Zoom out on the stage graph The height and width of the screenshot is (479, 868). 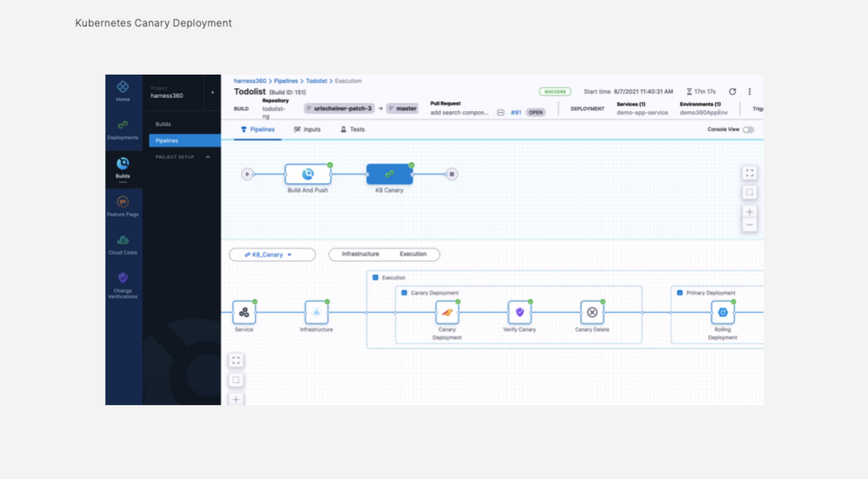749,225
